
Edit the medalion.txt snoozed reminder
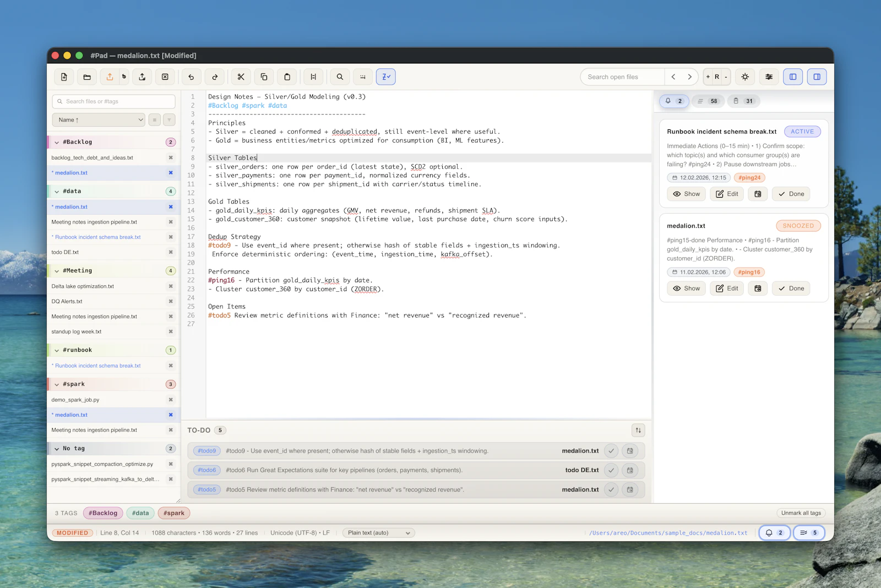point(727,288)
